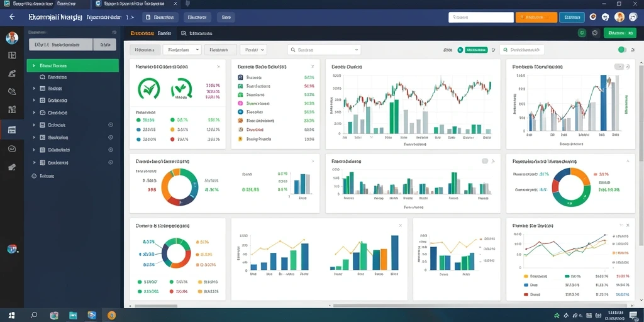
Task: Click the brown round icon beside the blue header button
Action: (x=592, y=17)
